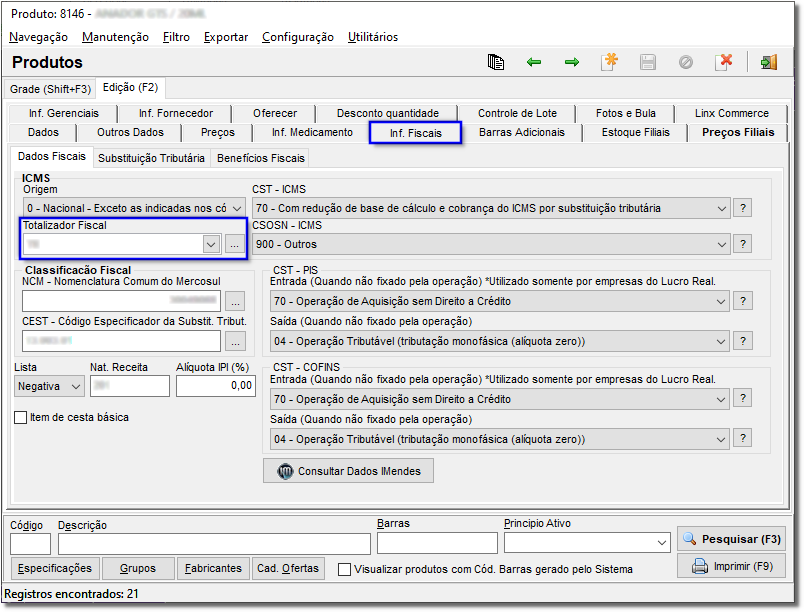Image resolution: width=804 pixels, height=612 pixels.
Task: Open the Manutenção menu
Action: (115, 37)
